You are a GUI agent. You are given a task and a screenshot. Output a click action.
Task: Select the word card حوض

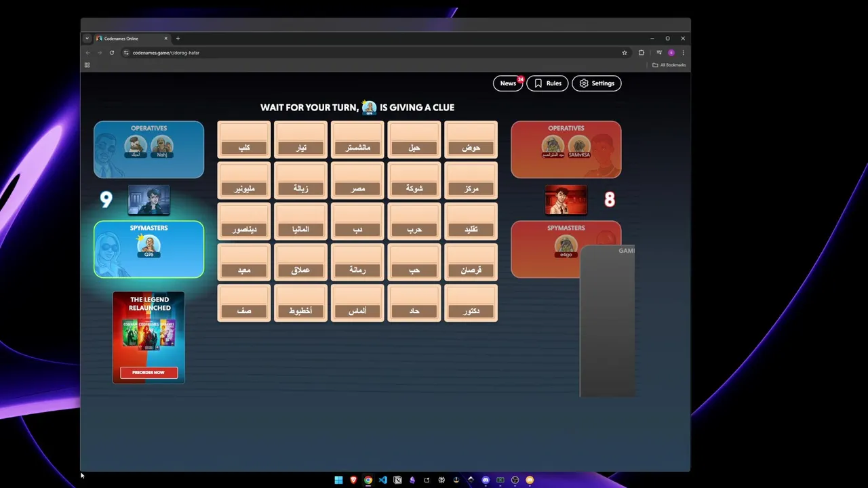tap(471, 140)
